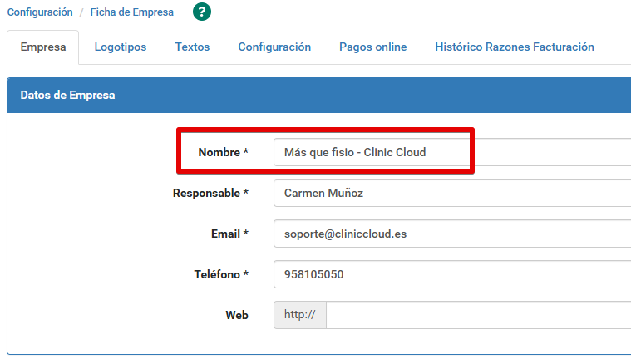Click into the Responsable field with Carmen Muñoz
Viewport: 631px width, 364px height.
(449, 193)
